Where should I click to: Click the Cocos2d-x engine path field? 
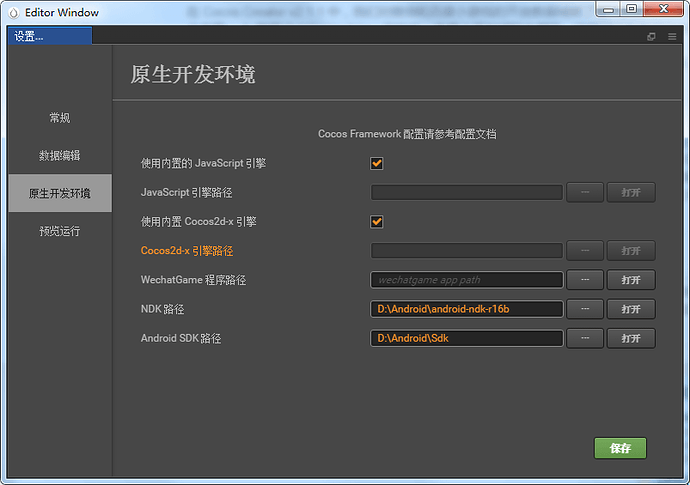[467, 250]
